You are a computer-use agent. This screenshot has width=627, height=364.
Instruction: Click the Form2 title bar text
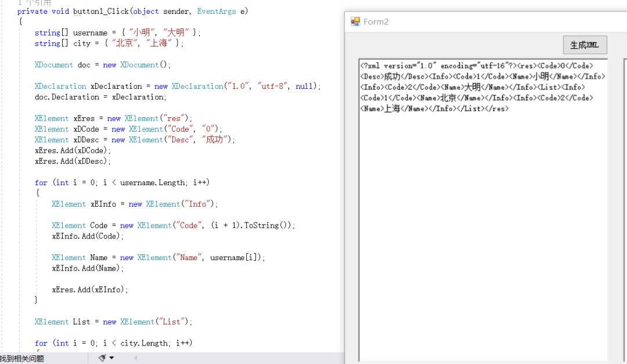pos(376,21)
